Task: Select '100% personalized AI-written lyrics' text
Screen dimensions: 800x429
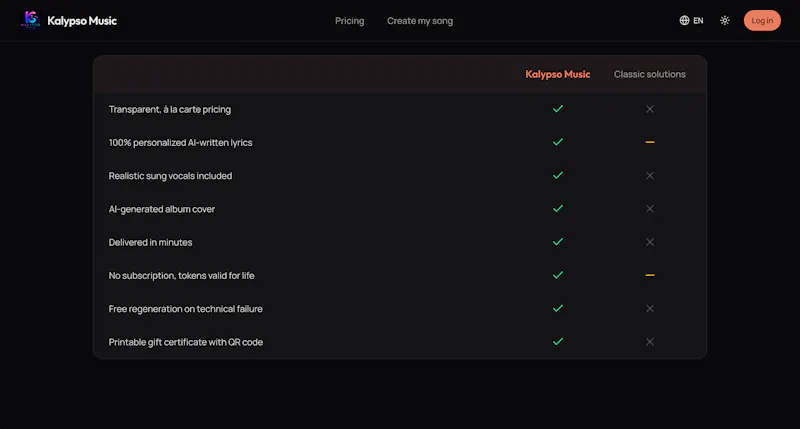Action: click(x=180, y=143)
